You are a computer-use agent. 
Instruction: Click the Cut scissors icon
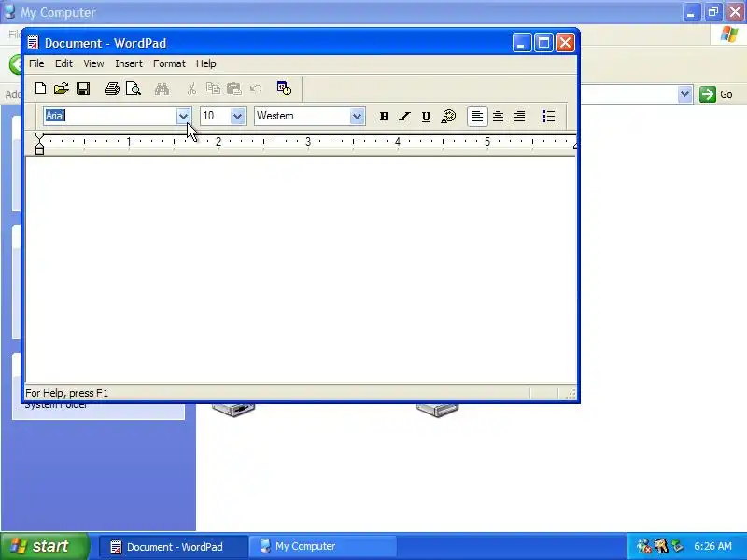coord(191,89)
